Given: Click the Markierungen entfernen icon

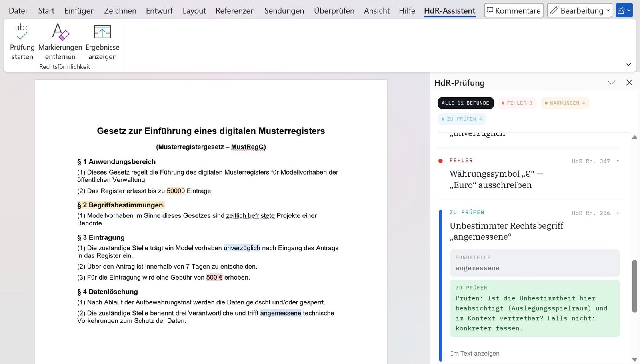Looking at the screenshot, I should (60, 32).
